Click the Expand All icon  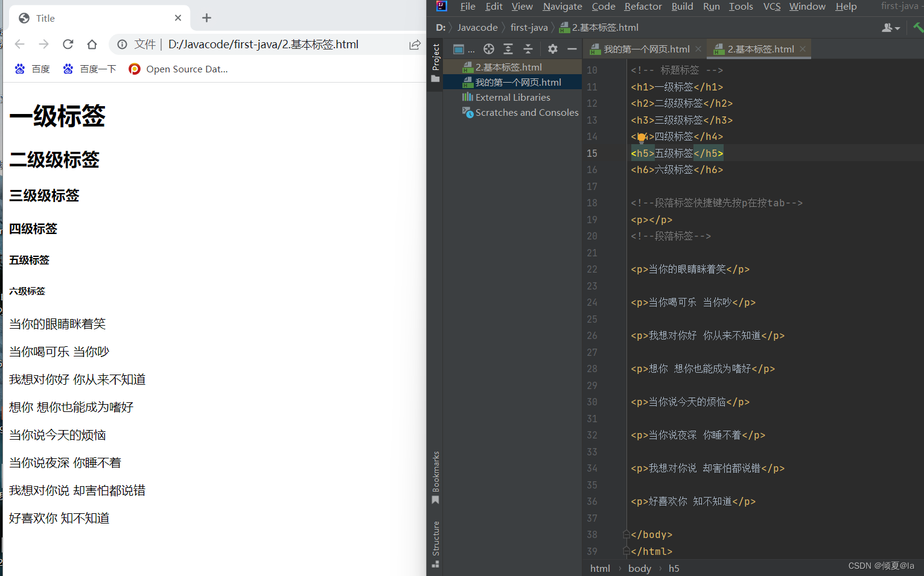point(508,49)
